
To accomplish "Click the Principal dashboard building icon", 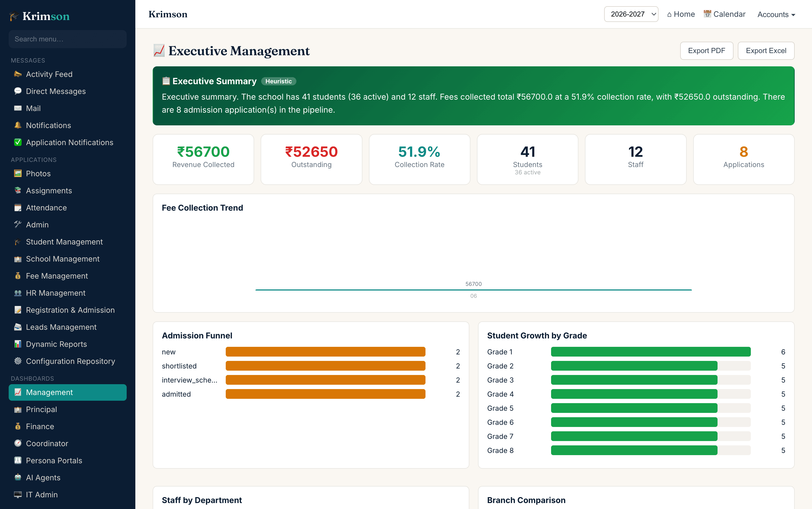I will pos(18,409).
